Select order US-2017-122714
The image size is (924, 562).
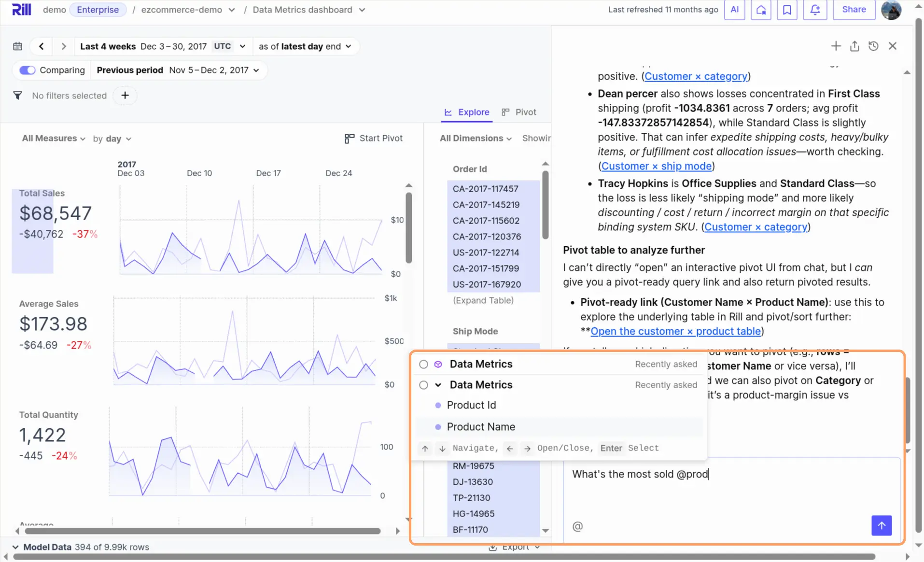[493, 253]
